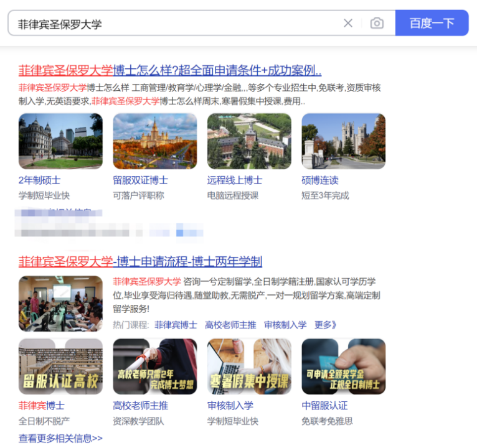
Task: Click the first result's description about 工商管理/教育学
Action: 199,95
